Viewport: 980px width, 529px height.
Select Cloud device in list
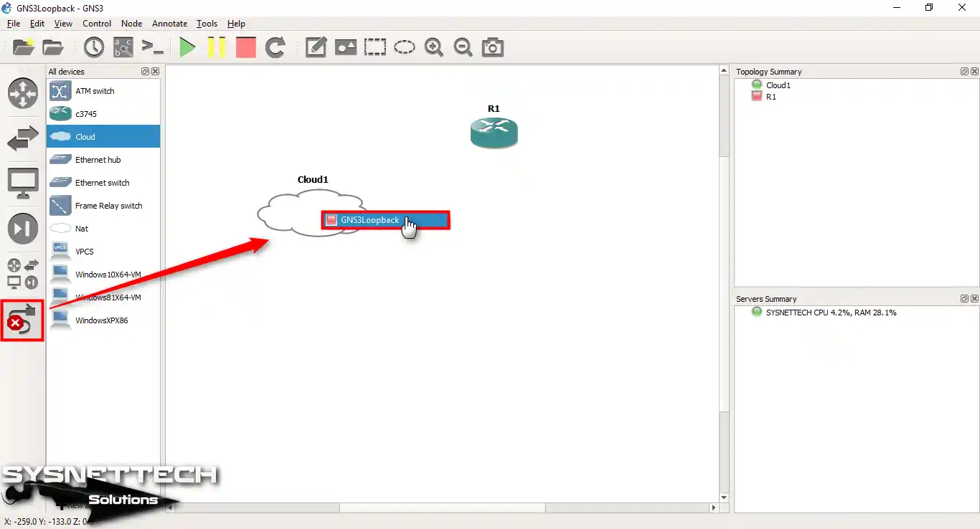(x=103, y=137)
